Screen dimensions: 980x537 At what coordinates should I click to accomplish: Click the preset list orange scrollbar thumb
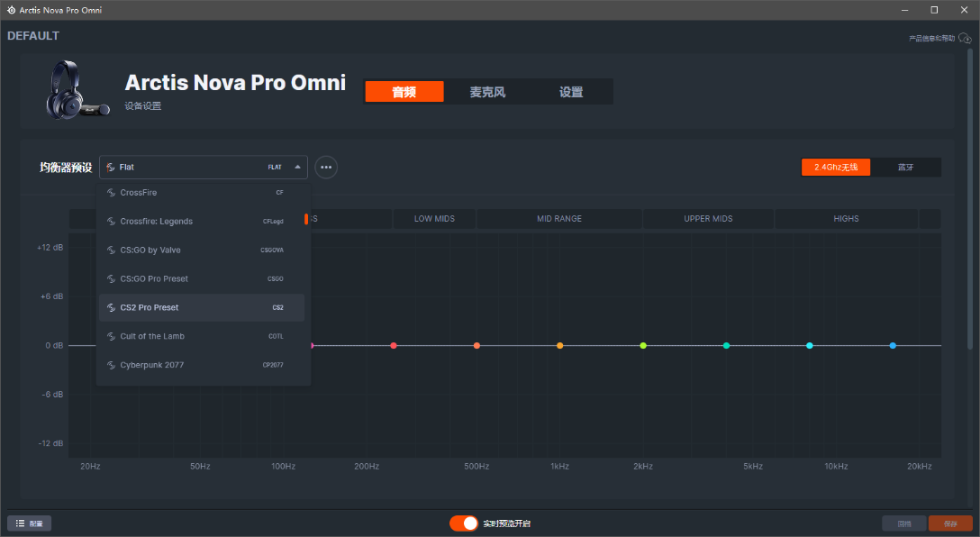[x=306, y=219]
